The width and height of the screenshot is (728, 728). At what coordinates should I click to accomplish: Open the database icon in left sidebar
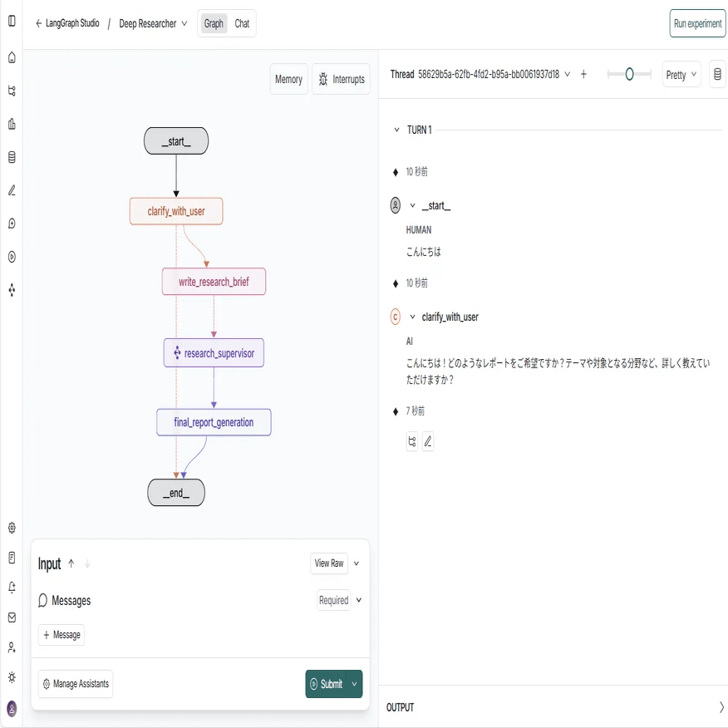(12, 157)
